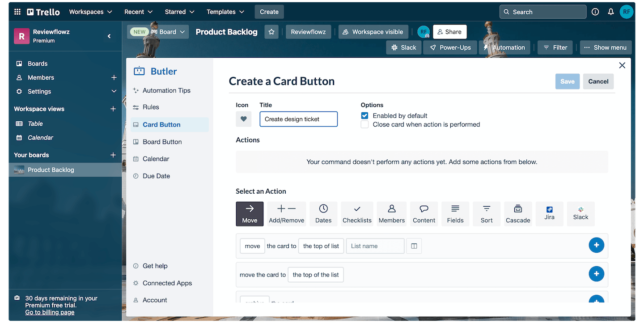This screenshot has height=323, width=644.
Task: Click the List name input field
Action: 375,246
